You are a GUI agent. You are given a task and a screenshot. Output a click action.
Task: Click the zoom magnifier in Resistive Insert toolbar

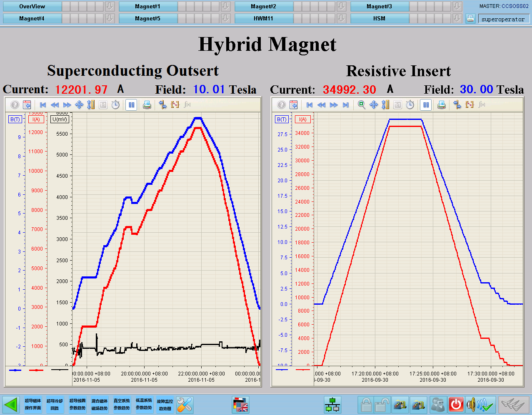(362, 105)
